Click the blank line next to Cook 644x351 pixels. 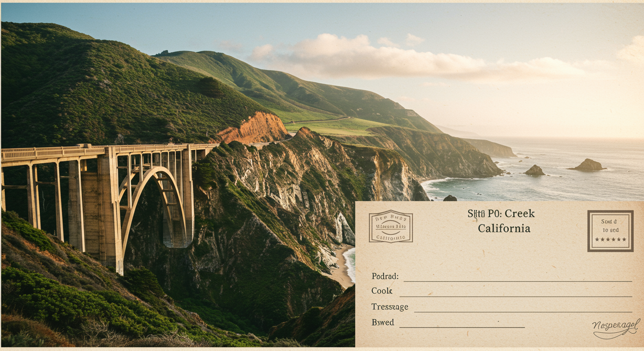pyautogui.click(x=515, y=297)
